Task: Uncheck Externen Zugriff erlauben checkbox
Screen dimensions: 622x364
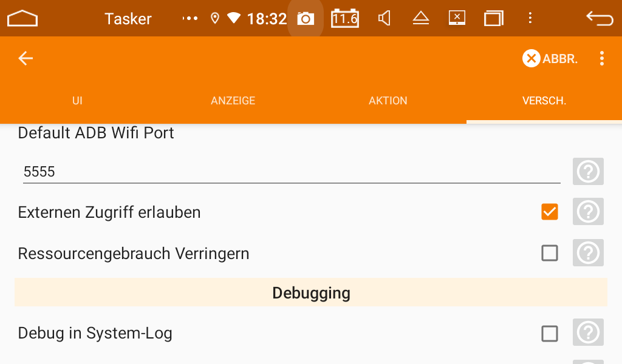Action: pyautogui.click(x=549, y=212)
